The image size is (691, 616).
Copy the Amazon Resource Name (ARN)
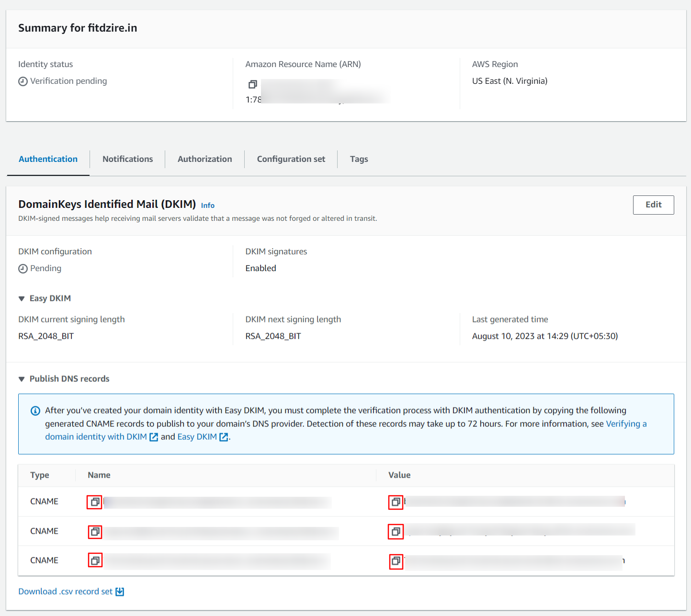252,84
